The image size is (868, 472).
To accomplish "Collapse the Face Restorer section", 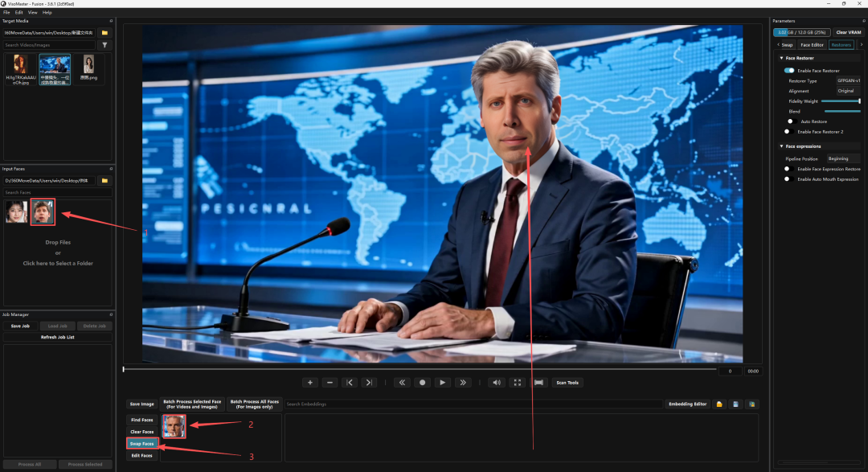I will tap(782, 58).
